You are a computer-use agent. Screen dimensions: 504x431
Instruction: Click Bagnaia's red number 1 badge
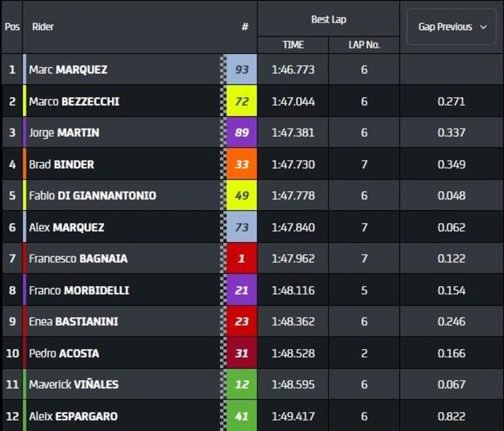(241, 258)
